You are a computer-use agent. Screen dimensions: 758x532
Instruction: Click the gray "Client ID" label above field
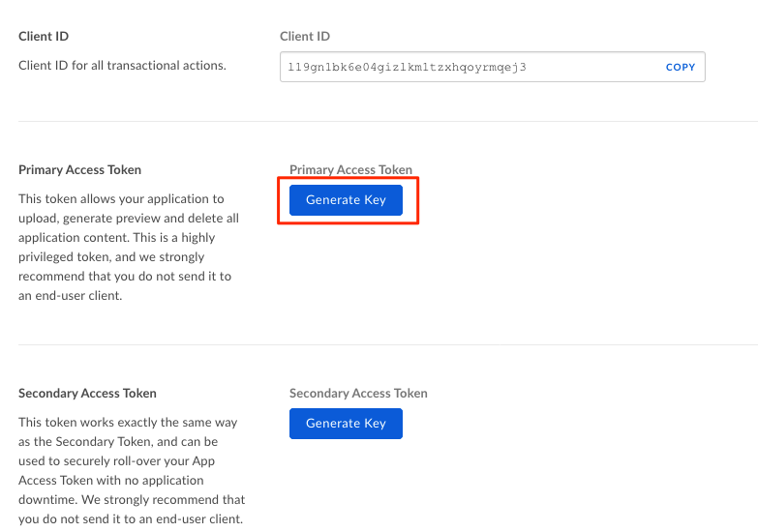coord(305,37)
